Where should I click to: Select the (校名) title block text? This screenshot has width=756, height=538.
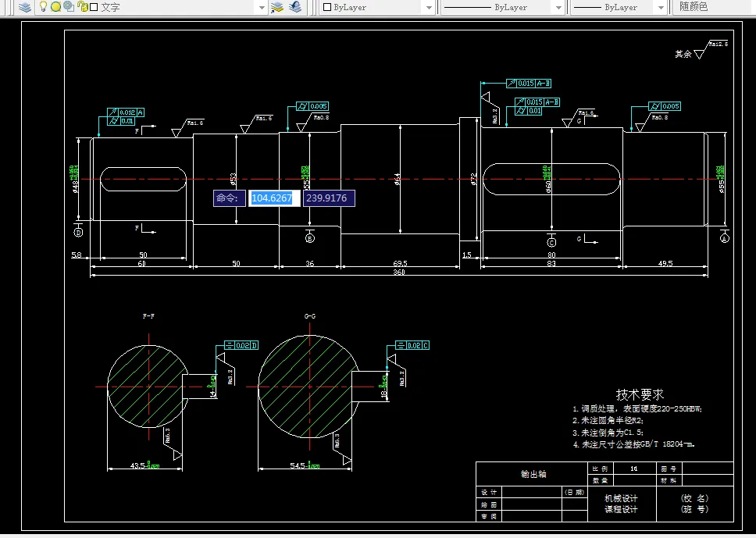(694, 498)
